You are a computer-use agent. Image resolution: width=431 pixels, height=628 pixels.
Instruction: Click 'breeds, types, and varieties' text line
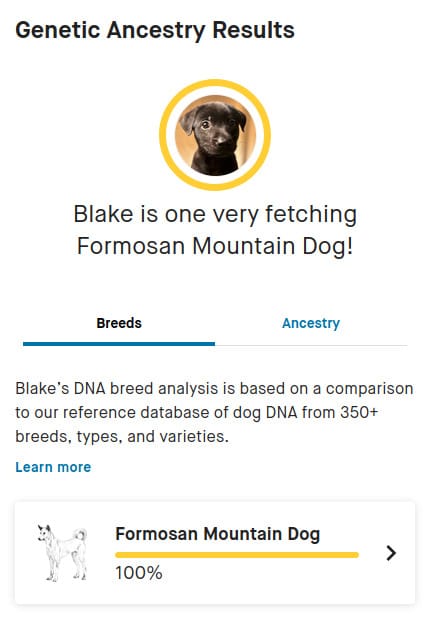tap(122, 437)
